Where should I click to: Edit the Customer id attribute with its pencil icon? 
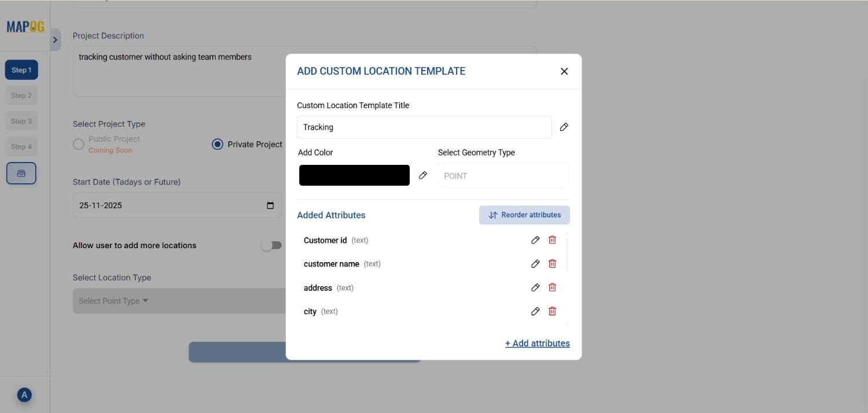[535, 239]
